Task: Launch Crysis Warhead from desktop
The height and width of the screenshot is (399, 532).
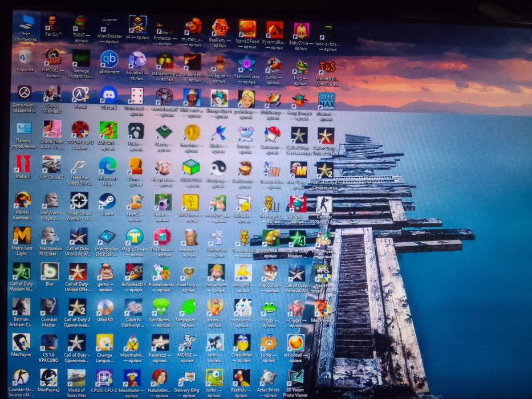Action: point(52,94)
